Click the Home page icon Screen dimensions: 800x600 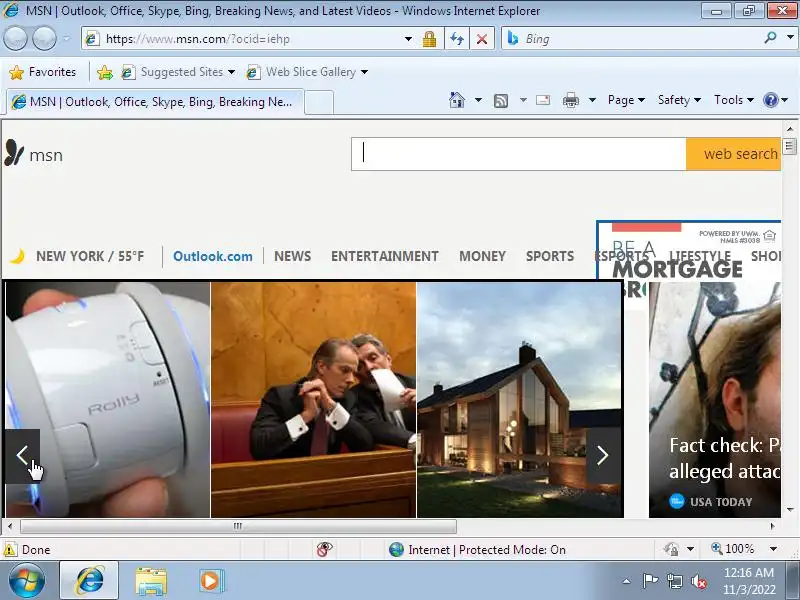coord(457,100)
